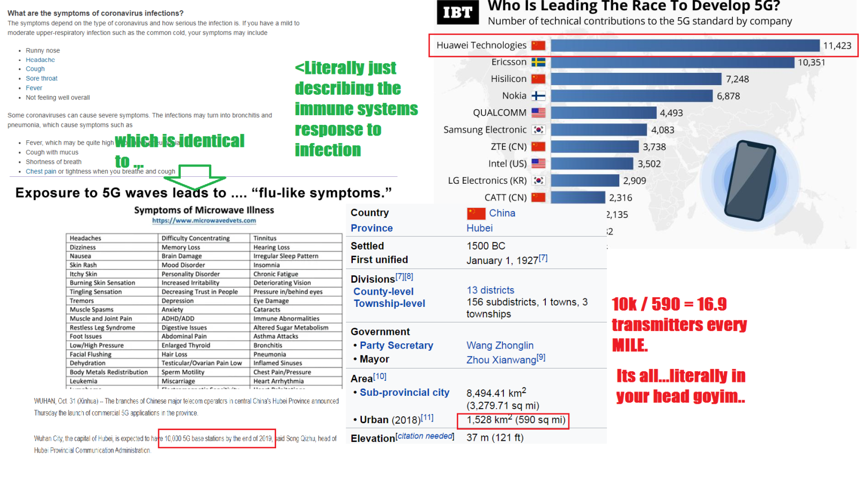
Task: Click the Sweden flag next to Ericsson
Action: click(538, 62)
